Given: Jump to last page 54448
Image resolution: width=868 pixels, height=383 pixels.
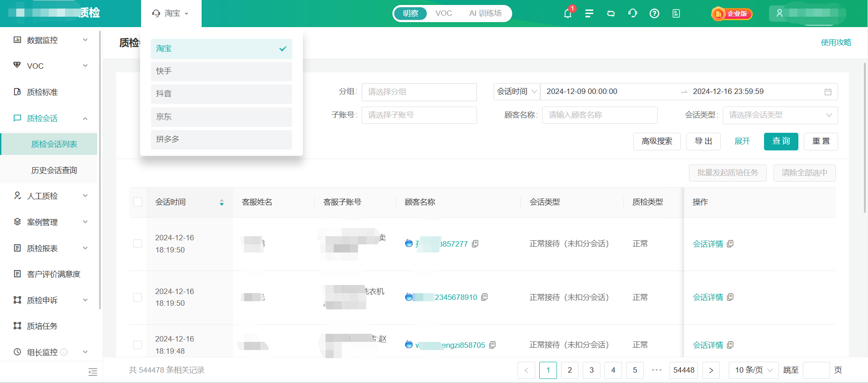Looking at the screenshot, I should click(x=684, y=370).
